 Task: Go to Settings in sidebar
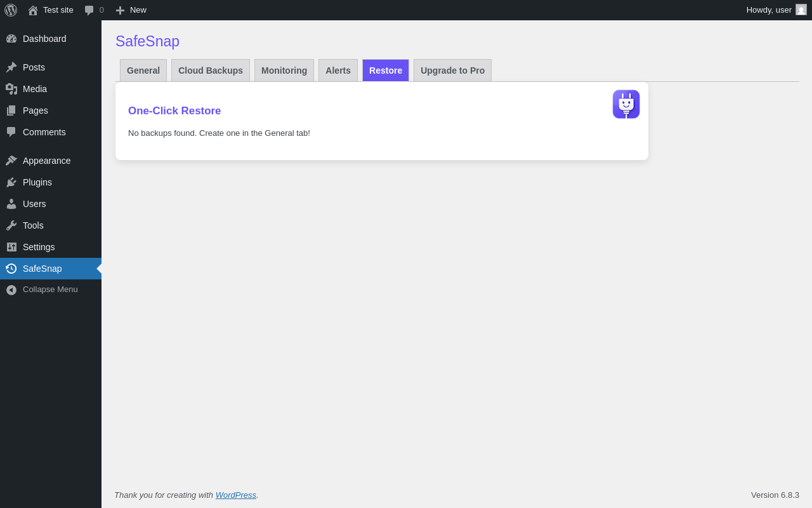(x=51, y=247)
